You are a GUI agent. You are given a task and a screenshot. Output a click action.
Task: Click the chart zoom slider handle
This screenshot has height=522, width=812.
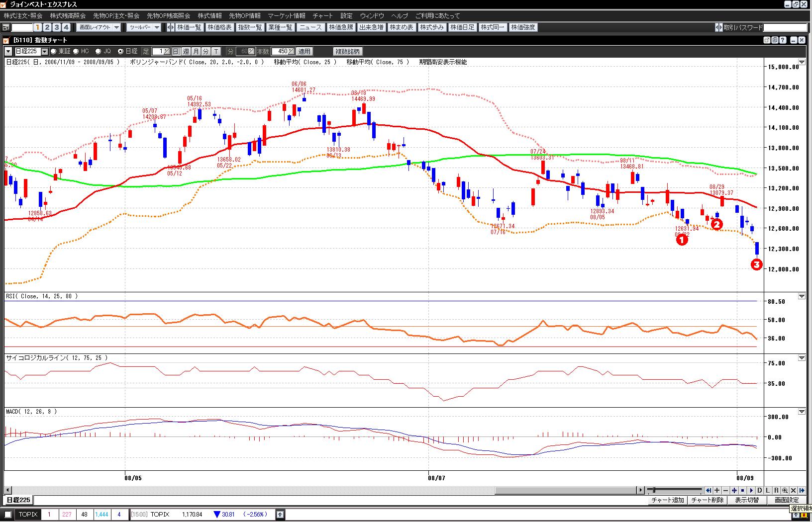point(654,490)
